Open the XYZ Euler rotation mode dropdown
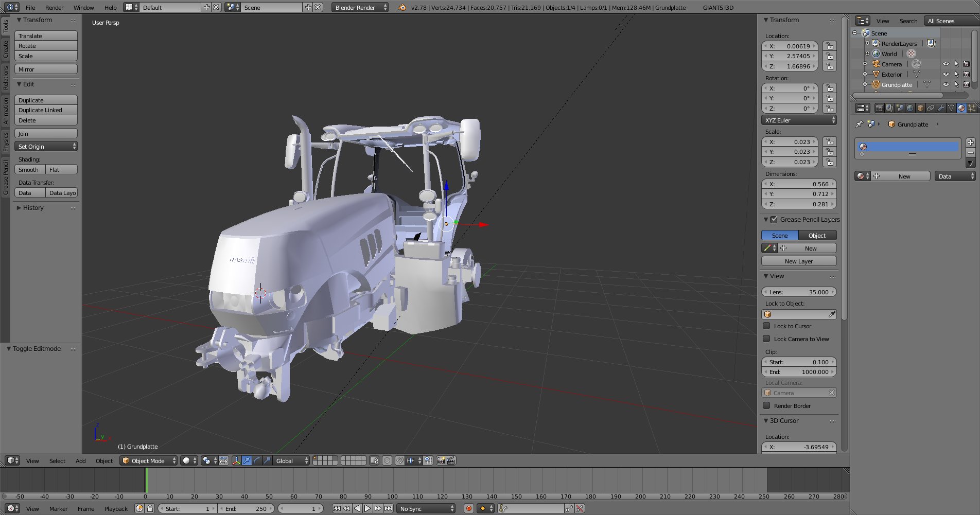 click(x=799, y=120)
